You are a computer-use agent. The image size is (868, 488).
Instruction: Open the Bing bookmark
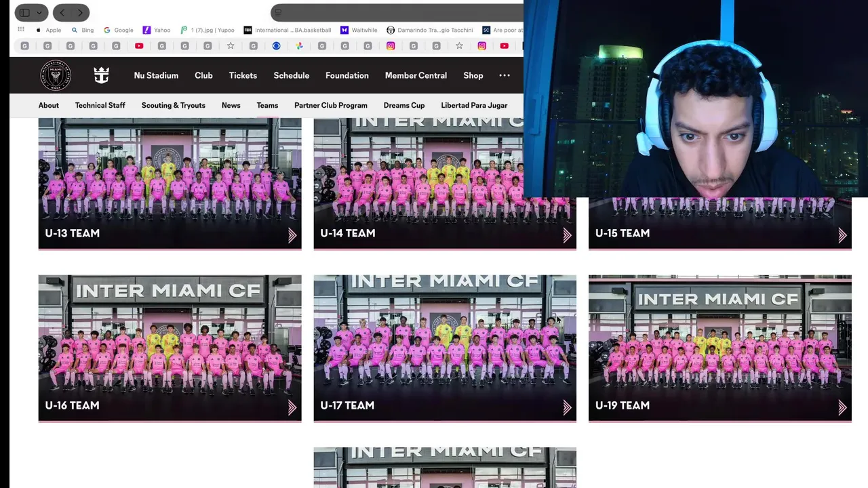pos(83,30)
